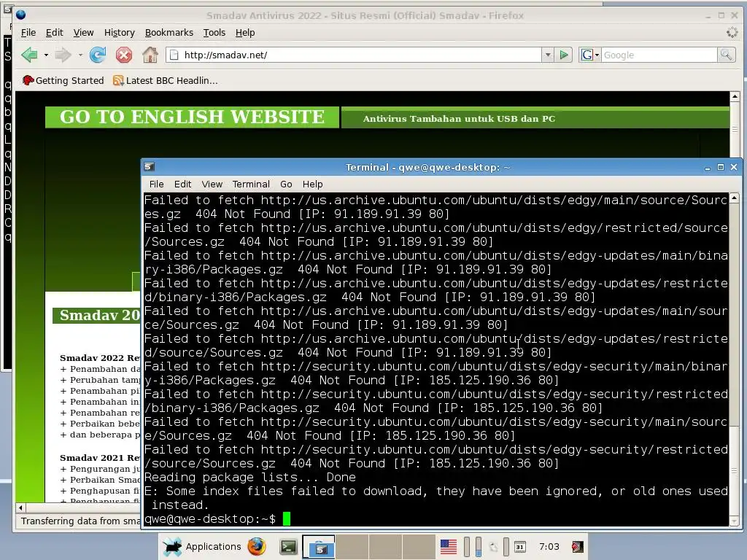Click the US flag keyboard layout indicator
747x560 pixels.
click(449, 547)
